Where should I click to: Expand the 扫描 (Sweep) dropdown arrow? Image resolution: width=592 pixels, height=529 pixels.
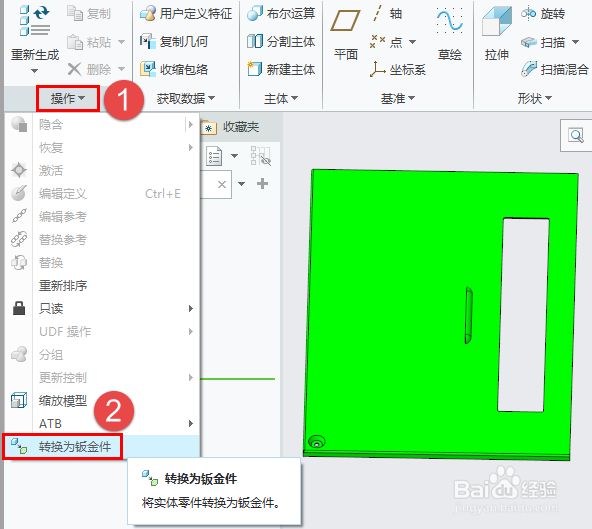pyautogui.click(x=575, y=42)
